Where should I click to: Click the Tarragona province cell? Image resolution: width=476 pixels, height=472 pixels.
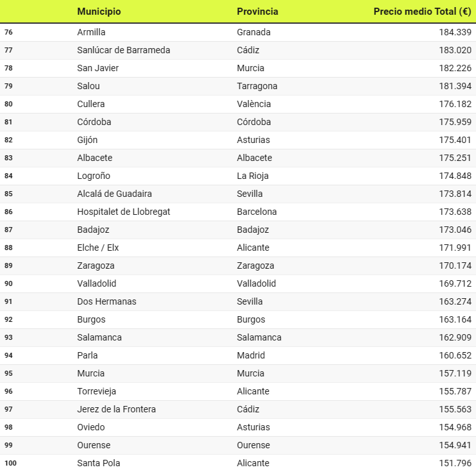point(257,86)
